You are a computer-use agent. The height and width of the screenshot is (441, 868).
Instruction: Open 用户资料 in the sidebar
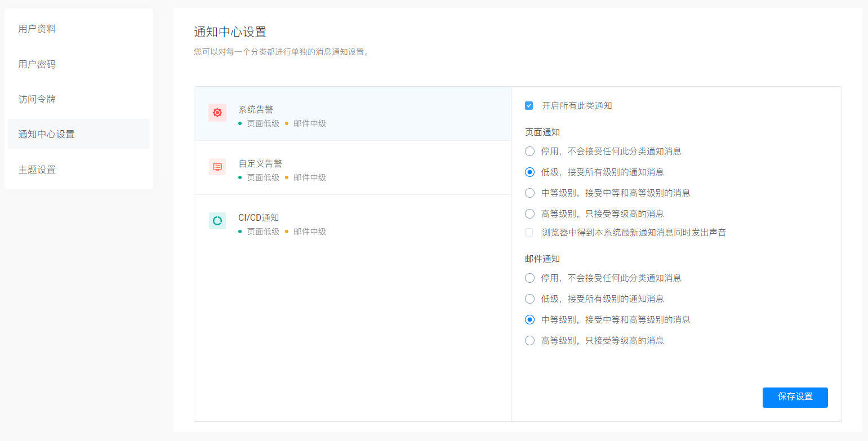(37, 29)
